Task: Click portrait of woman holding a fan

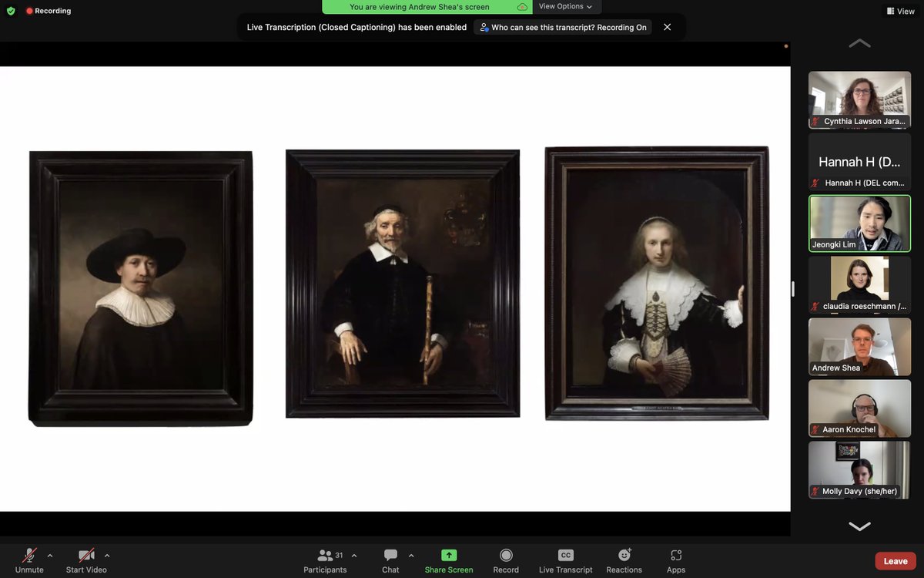Action: [x=657, y=283]
